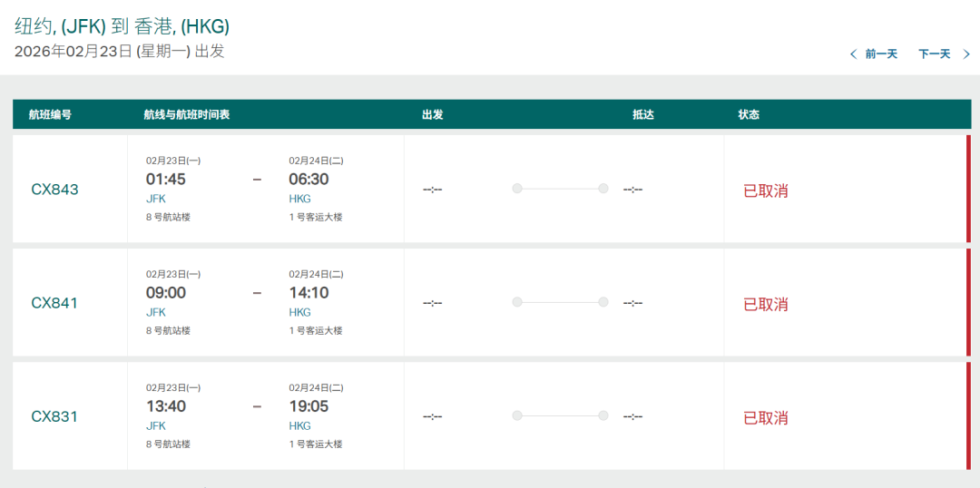Click the HKG airport code in CX841 row
The width and height of the screenshot is (980, 488).
tap(299, 312)
